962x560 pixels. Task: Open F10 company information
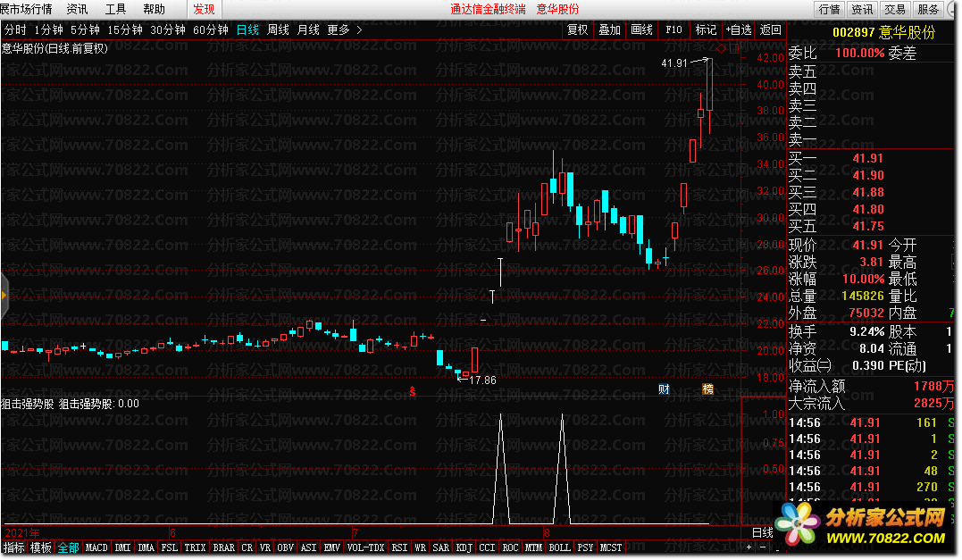click(673, 29)
